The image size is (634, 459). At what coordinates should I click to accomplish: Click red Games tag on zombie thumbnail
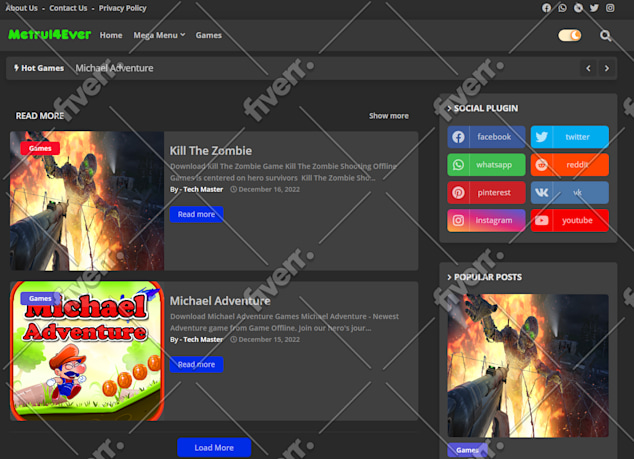[x=40, y=148]
